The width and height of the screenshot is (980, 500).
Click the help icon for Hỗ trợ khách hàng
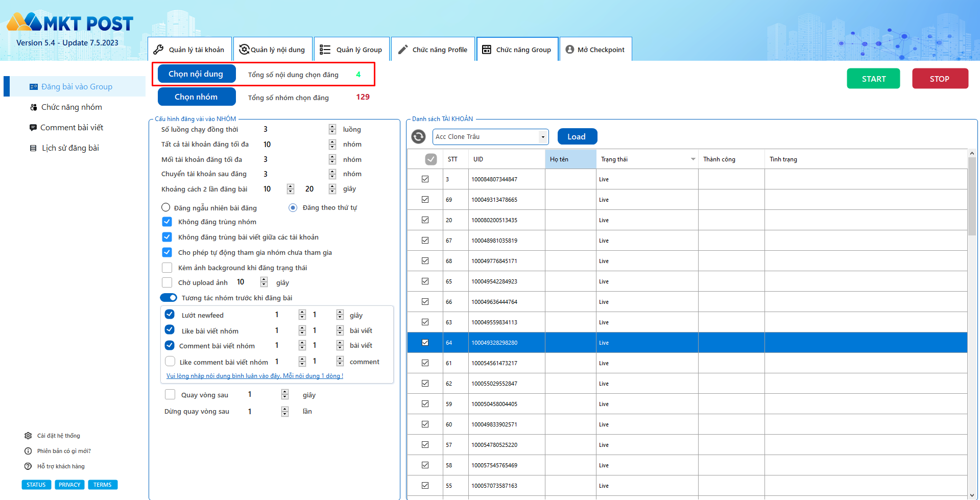coord(28,466)
